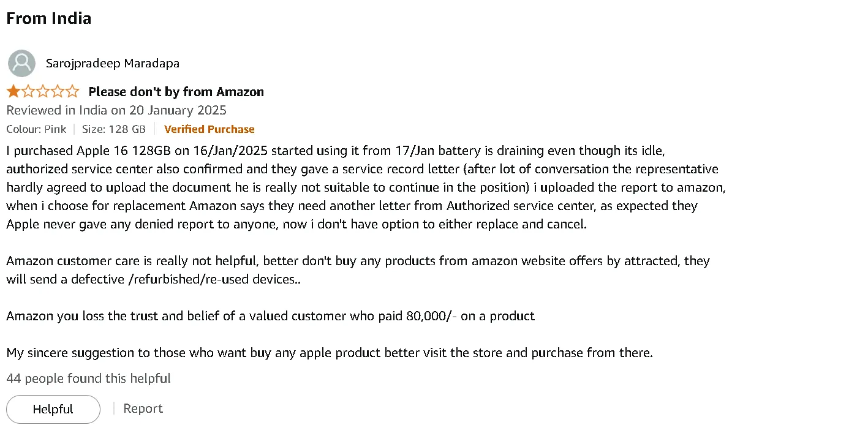Click the "44 people found this helpful" text

tap(89, 378)
